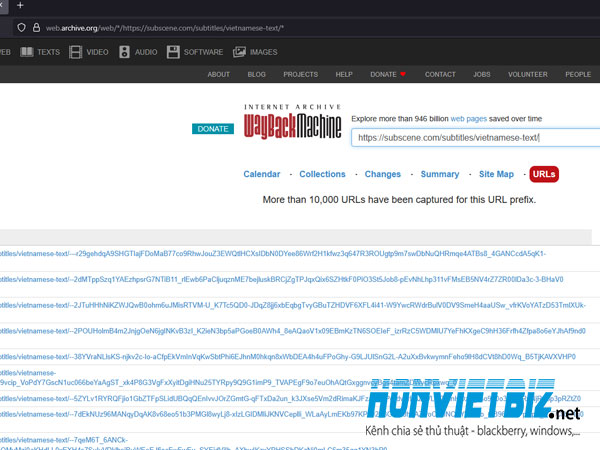Open captured URL starting --38YVraNLlsKS
Screen dimensions: 600x450
(288, 357)
